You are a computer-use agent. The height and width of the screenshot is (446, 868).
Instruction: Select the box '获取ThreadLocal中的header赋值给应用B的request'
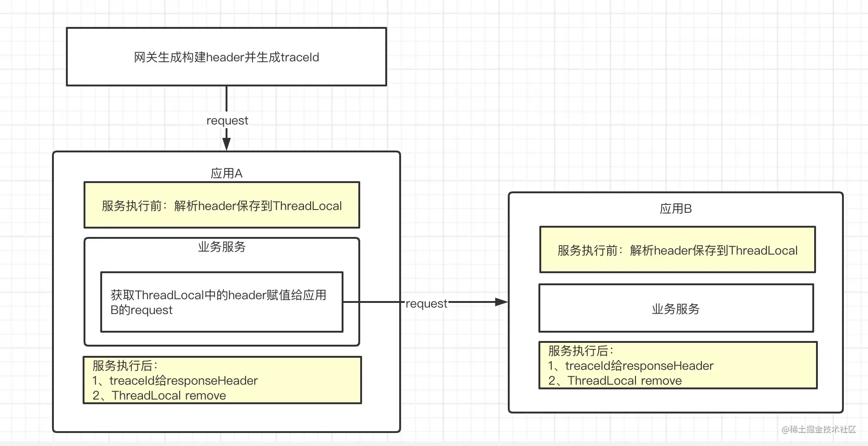click(222, 302)
